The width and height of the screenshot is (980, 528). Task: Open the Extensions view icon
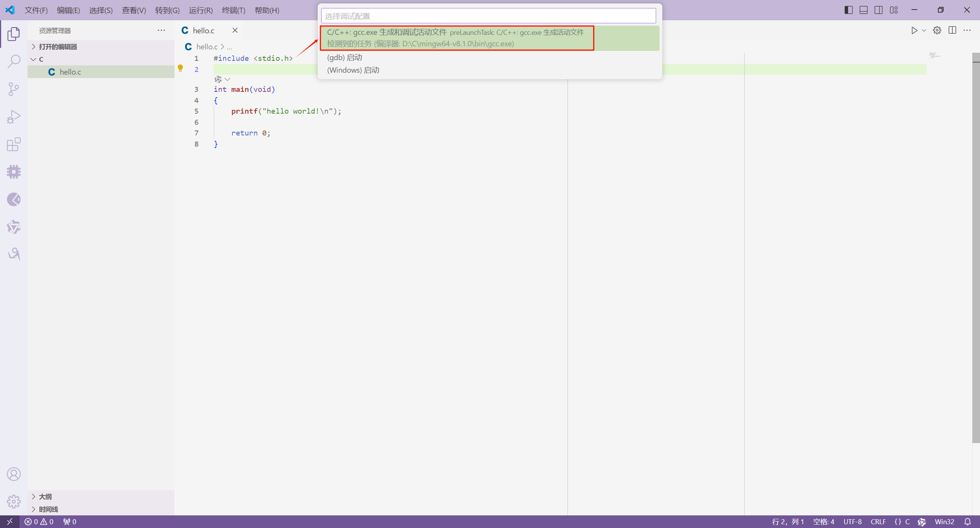(14, 144)
